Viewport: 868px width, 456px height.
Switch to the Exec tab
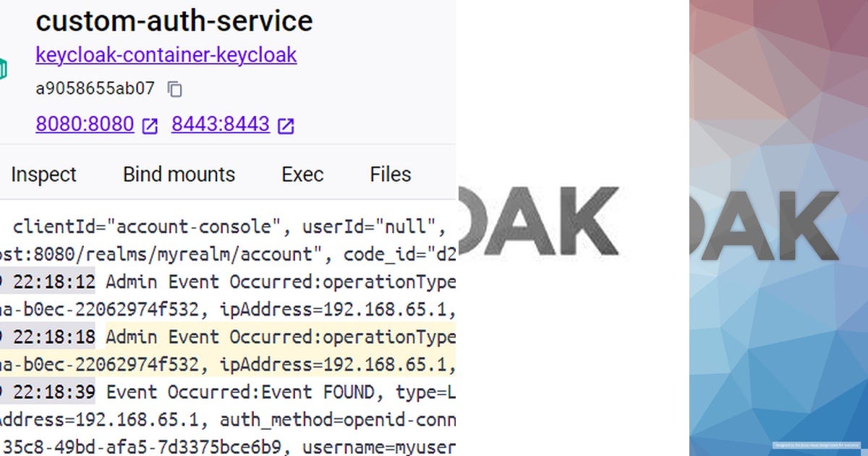coord(302,174)
